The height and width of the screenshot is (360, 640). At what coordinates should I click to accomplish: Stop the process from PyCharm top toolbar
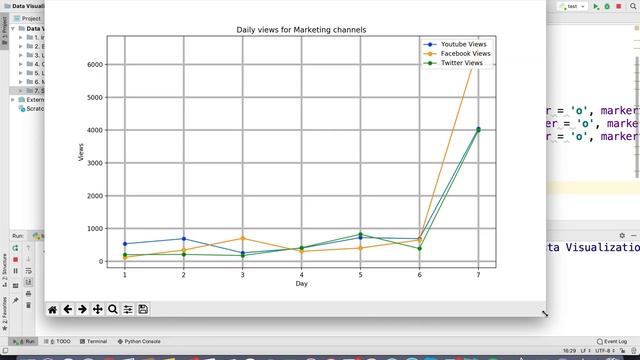coord(619,7)
